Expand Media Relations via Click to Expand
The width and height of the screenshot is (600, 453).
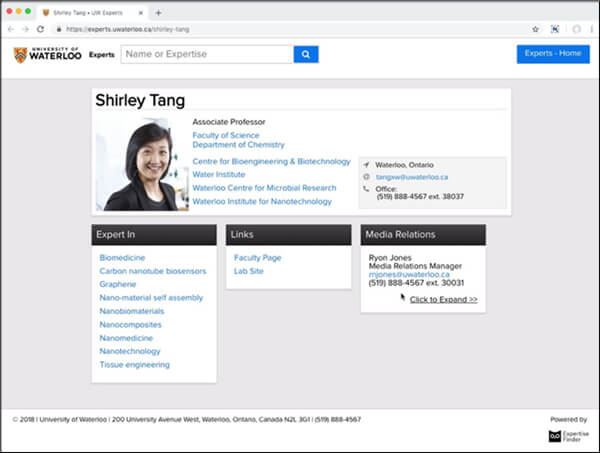tap(443, 299)
